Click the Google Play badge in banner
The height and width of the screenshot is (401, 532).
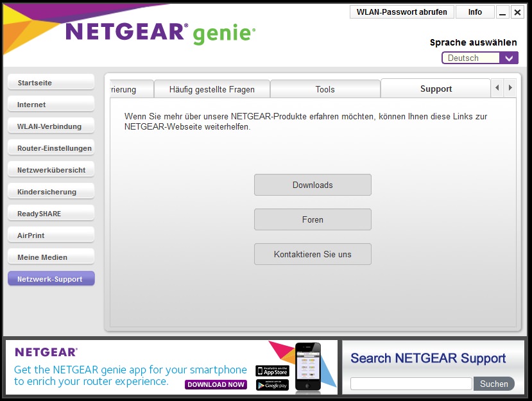(272, 385)
